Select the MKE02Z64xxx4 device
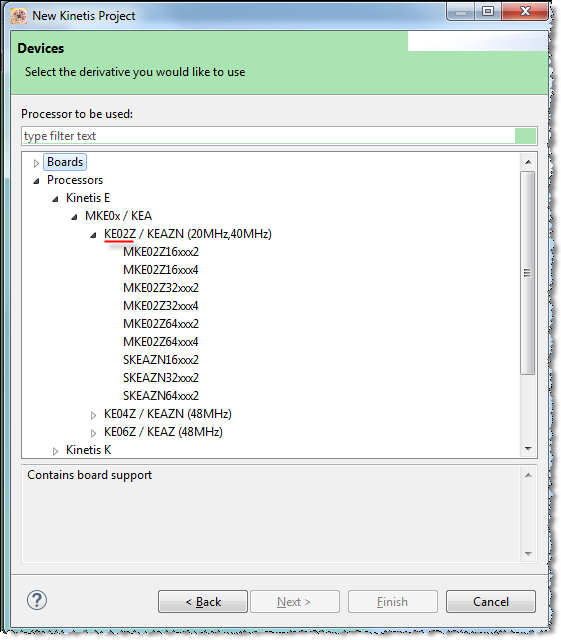 pyautogui.click(x=160, y=342)
